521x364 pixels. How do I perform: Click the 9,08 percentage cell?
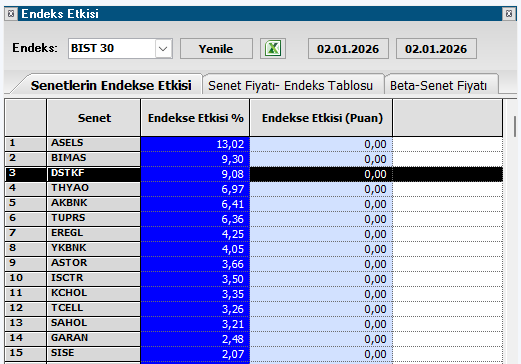pyautogui.click(x=195, y=174)
